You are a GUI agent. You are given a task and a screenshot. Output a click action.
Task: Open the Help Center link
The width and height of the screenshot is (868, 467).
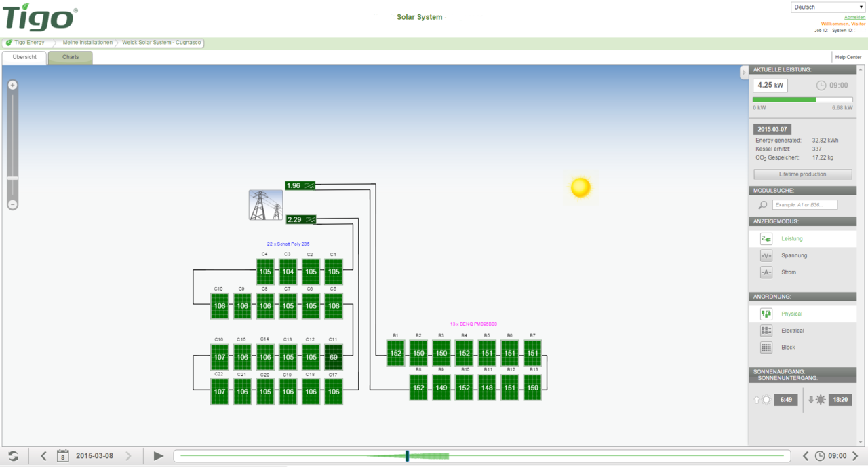[x=848, y=58]
